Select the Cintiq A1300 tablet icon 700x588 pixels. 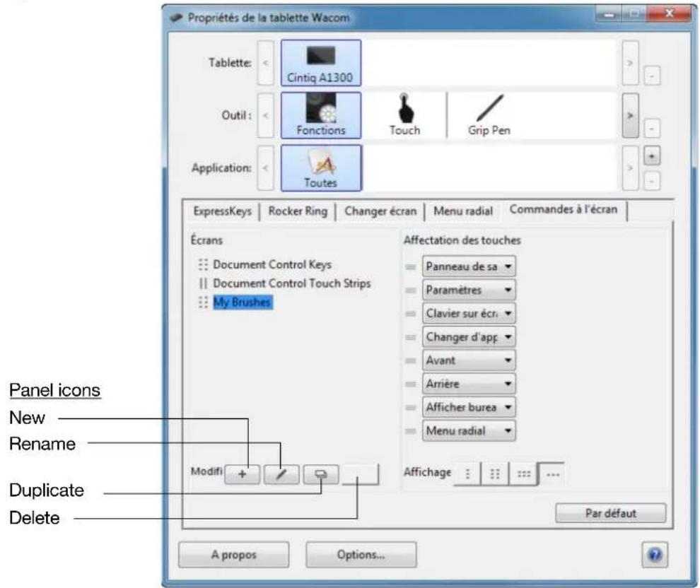click(320, 63)
